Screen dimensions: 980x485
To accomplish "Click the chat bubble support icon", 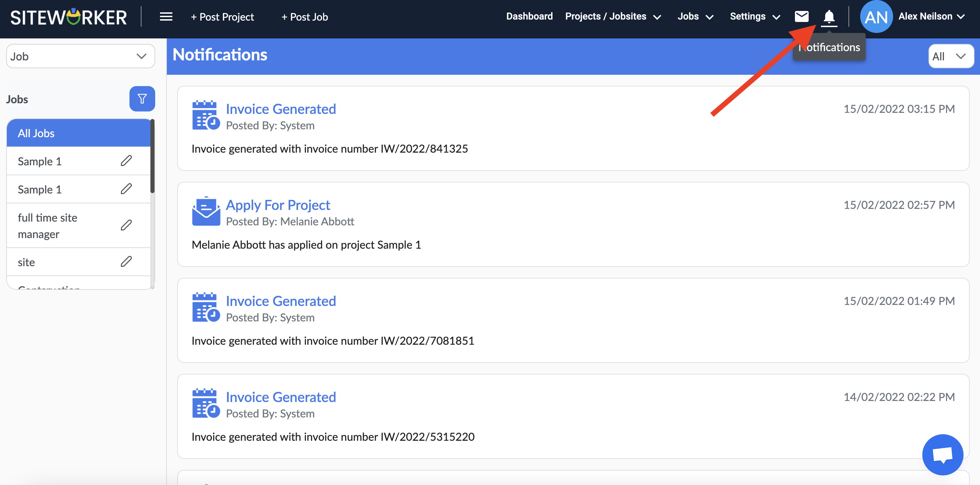I will pos(944,454).
